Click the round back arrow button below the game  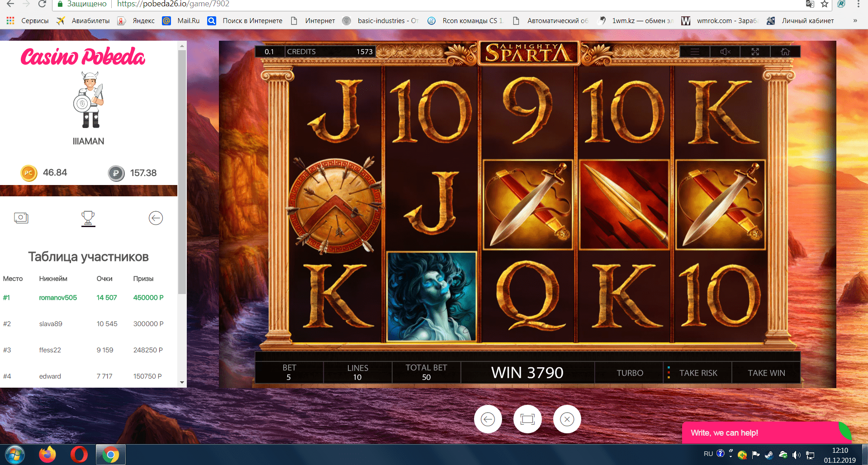pos(488,419)
